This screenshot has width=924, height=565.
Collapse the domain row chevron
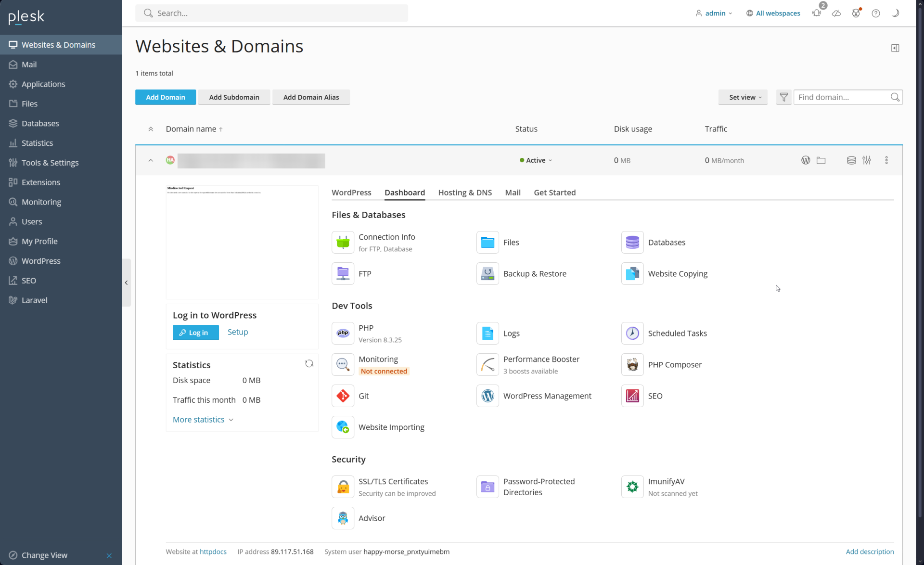tap(151, 160)
